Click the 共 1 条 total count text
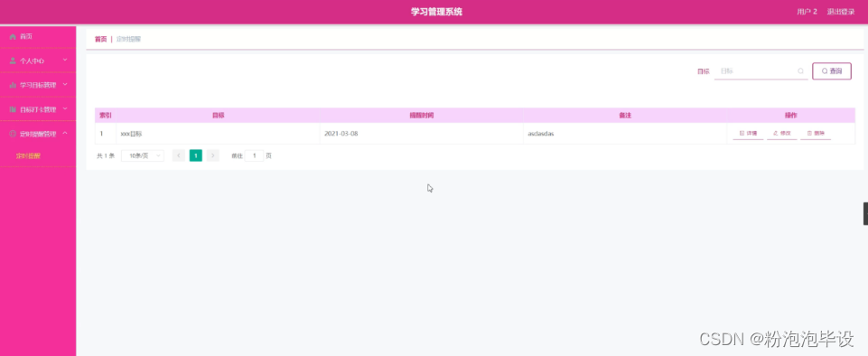 pyautogui.click(x=105, y=156)
